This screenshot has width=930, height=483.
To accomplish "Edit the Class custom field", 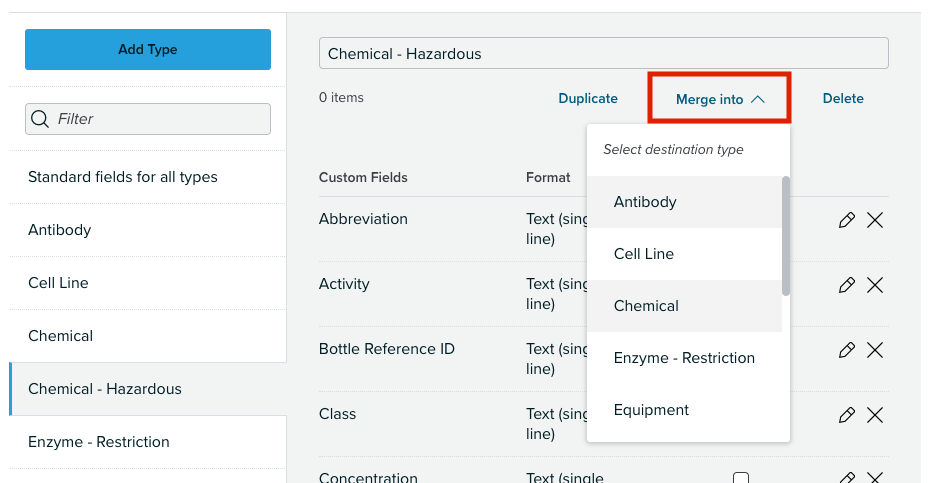I will (846, 415).
